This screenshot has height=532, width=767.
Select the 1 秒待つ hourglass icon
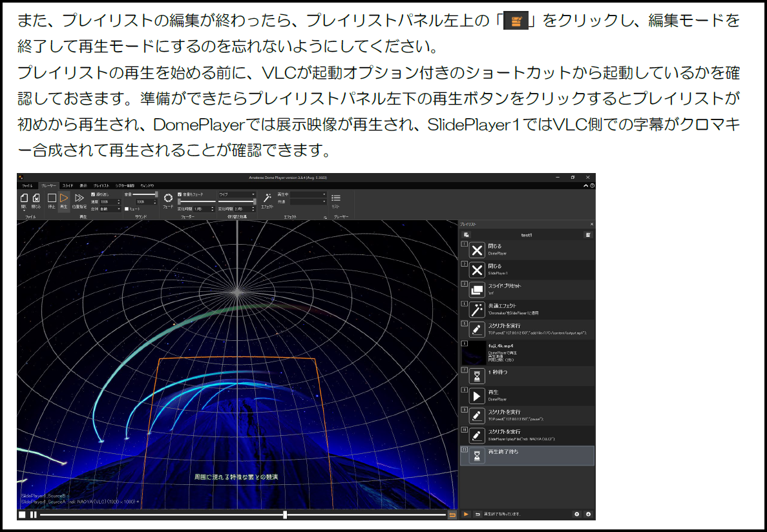pos(477,376)
